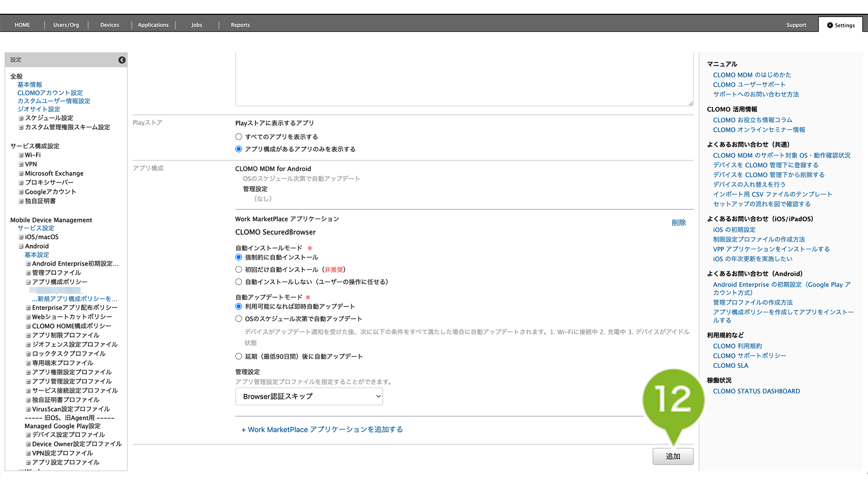Click inside the large text area
The width and height of the screenshot is (868, 488).
pos(464,79)
